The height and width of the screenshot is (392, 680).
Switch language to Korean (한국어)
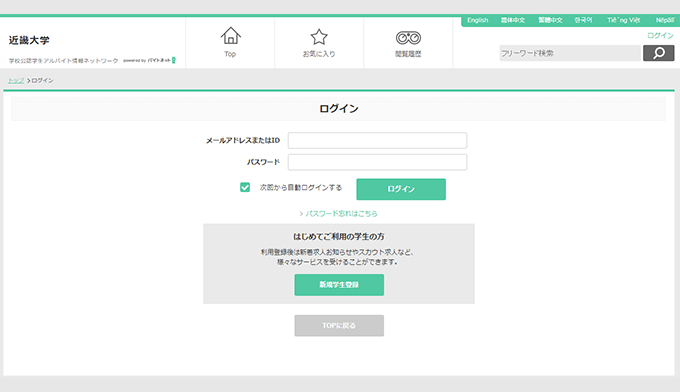pos(583,20)
